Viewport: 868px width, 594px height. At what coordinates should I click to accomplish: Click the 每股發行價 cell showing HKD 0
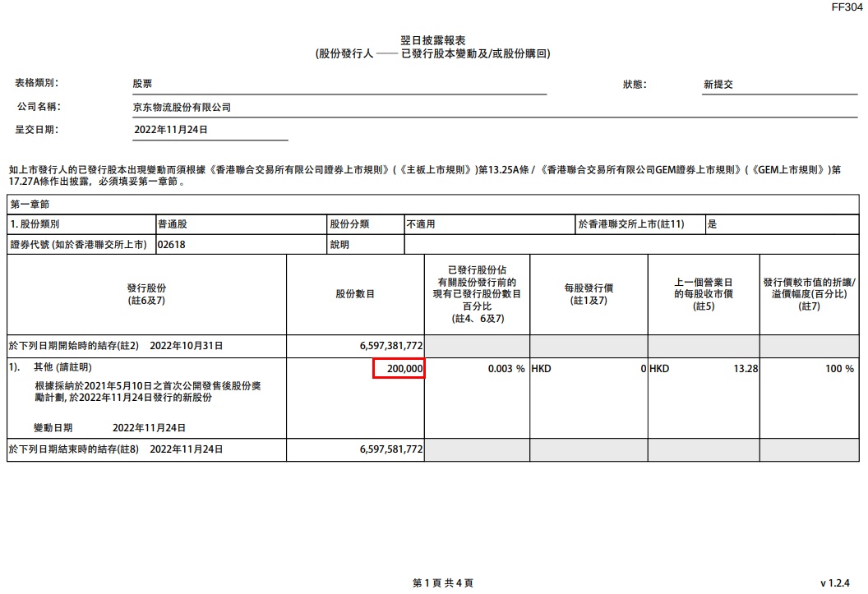589,370
